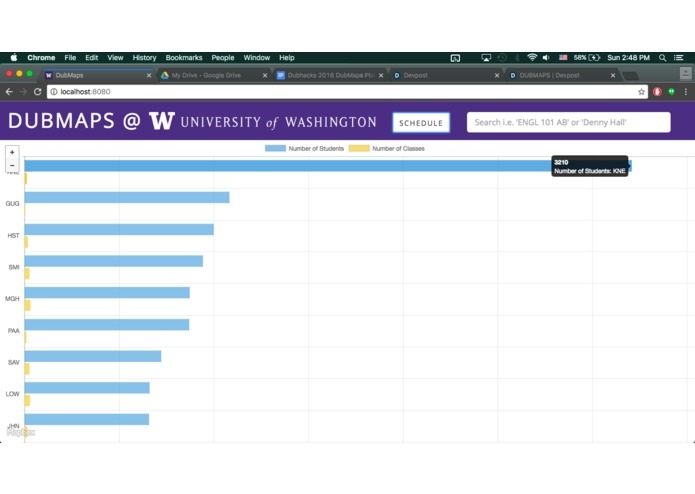Viewport: 695px width, 494px height.
Task: Toggle Number of Students legend swatch
Action: pos(275,148)
